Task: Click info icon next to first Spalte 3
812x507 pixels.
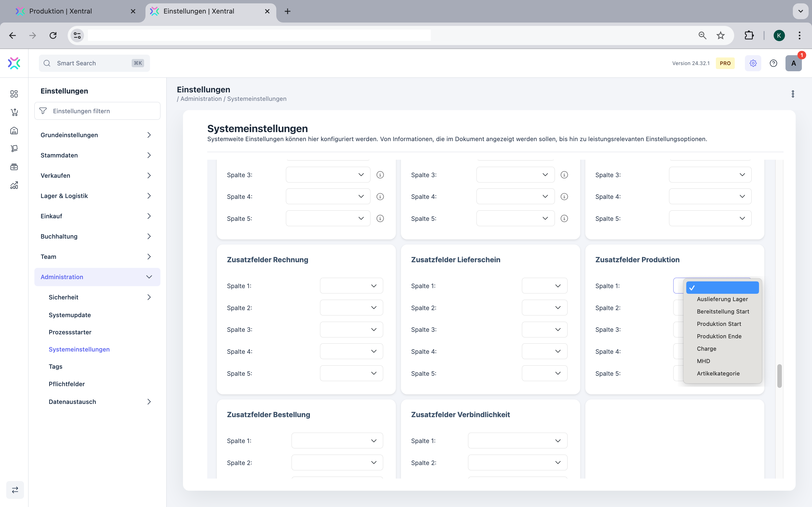Action: click(380, 175)
